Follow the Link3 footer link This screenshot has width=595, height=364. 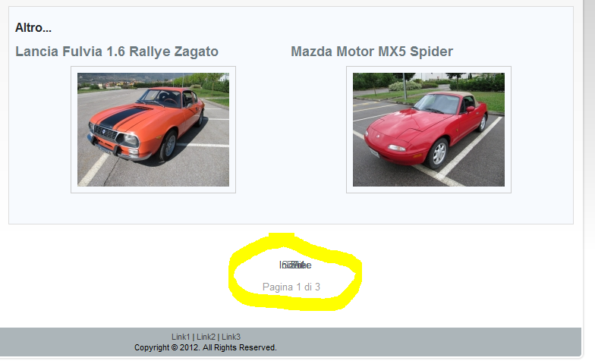click(x=231, y=337)
